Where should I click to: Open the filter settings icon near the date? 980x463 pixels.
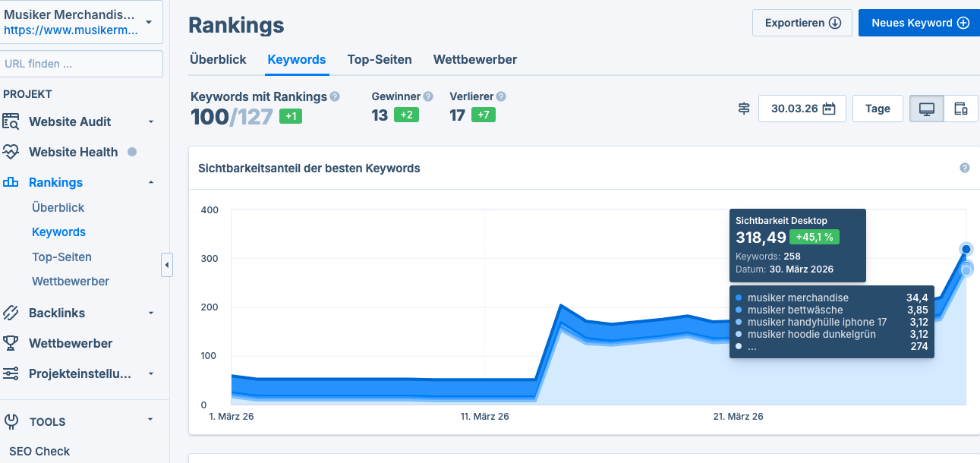pos(743,108)
